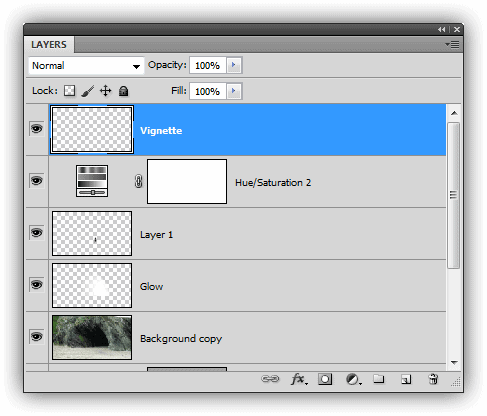Open the Opacity slider arrow
Image resolution: width=487 pixels, height=416 pixels.
coord(234,65)
